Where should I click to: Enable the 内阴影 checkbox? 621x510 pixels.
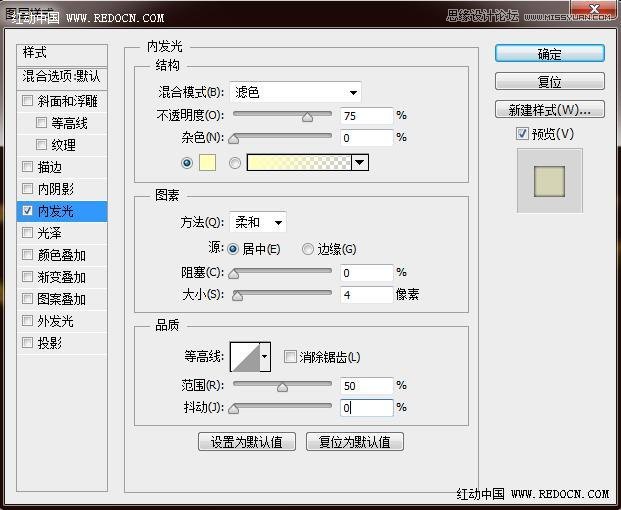[x=27, y=188]
